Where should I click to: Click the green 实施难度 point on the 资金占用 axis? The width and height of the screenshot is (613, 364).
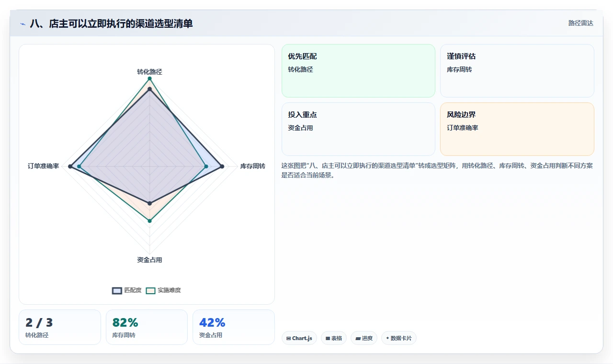149,221
